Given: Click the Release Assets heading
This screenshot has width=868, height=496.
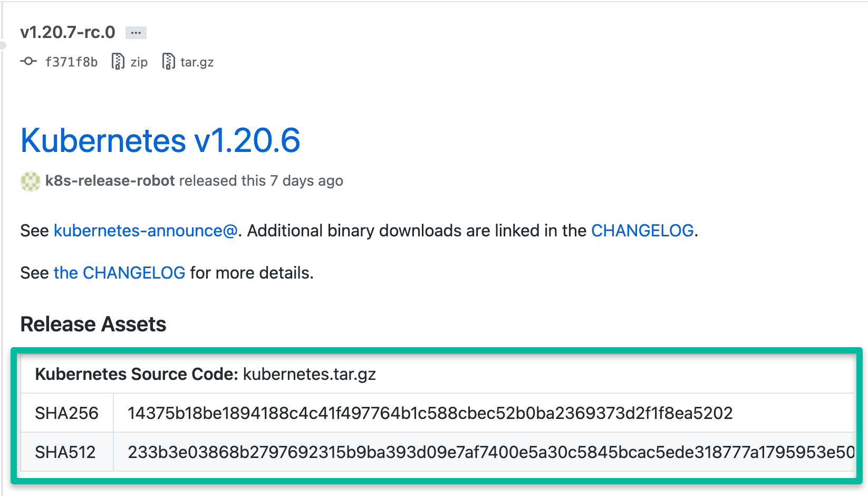Looking at the screenshot, I should (x=93, y=324).
